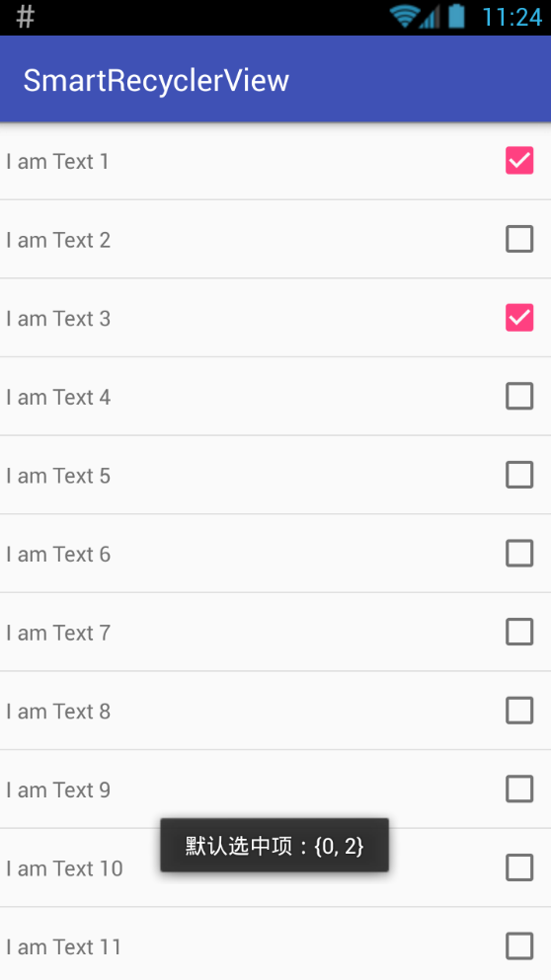Screen dimensions: 551x980
Task: Tick the I am Text 4 checkbox
Action: [519, 397]
